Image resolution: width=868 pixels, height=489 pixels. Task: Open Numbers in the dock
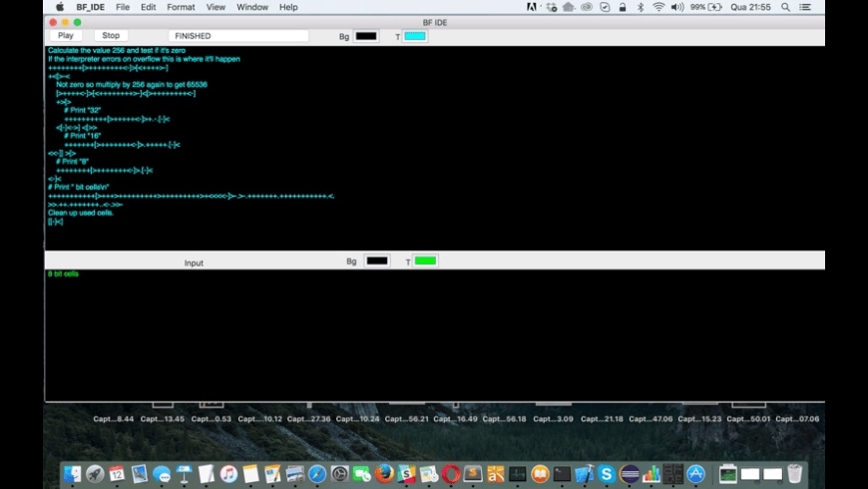(651, 474)
